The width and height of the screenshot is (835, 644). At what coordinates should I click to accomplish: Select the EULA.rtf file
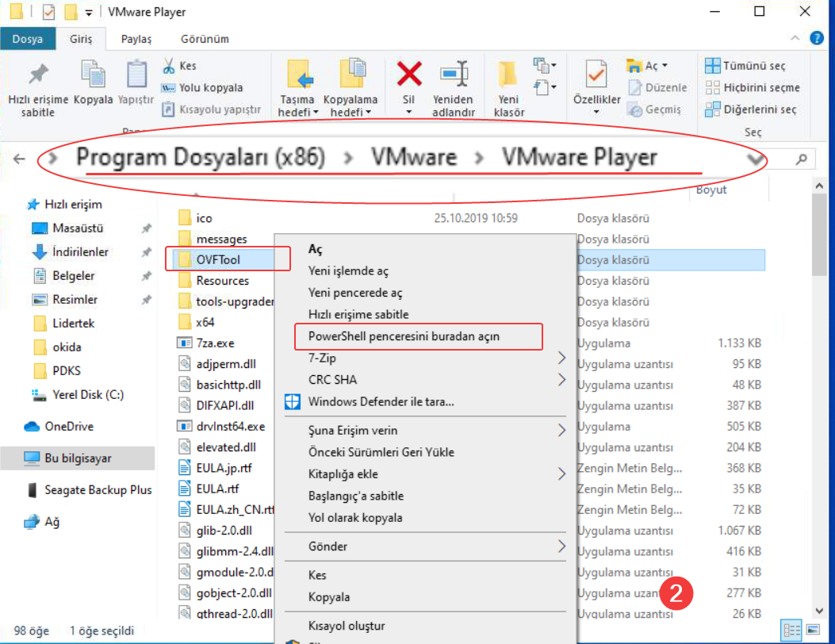click(209, 489)
